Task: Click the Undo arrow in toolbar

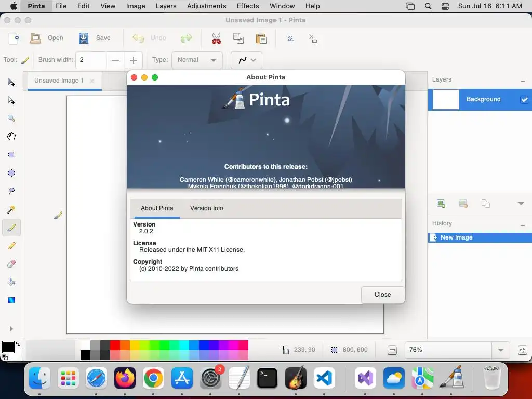Action: point(138,38)
